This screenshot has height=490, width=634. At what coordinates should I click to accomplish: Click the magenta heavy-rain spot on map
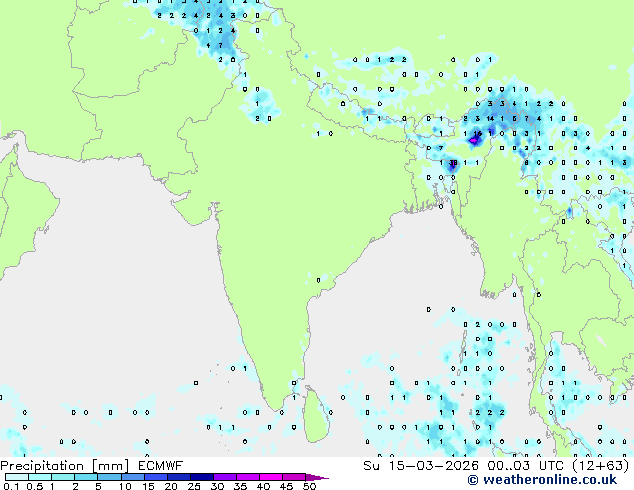click(x=472, y=141)
